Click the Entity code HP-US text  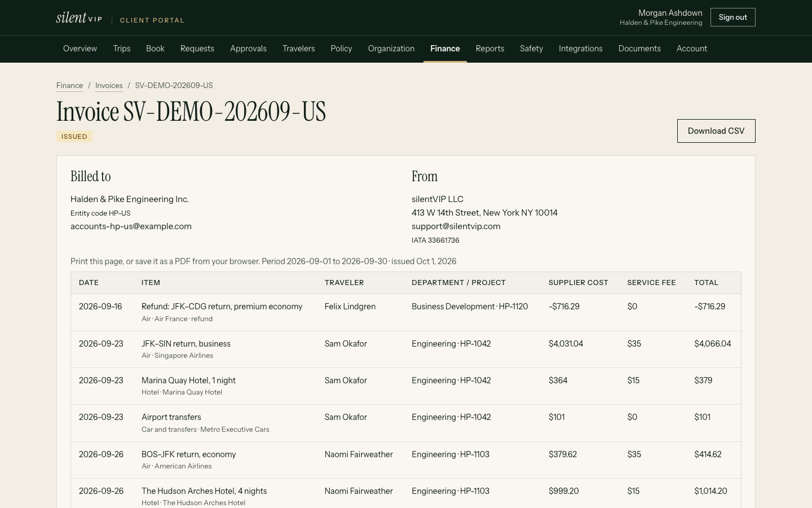100,213
